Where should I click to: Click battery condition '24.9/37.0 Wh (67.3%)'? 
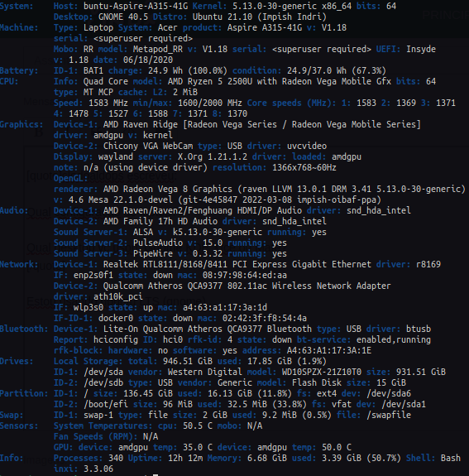pos(337,70)
